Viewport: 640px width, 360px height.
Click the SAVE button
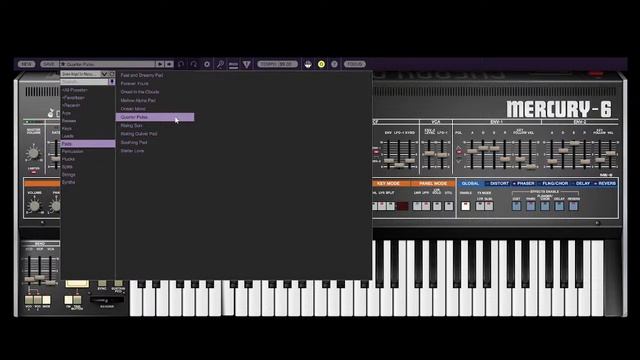[49, 64]
